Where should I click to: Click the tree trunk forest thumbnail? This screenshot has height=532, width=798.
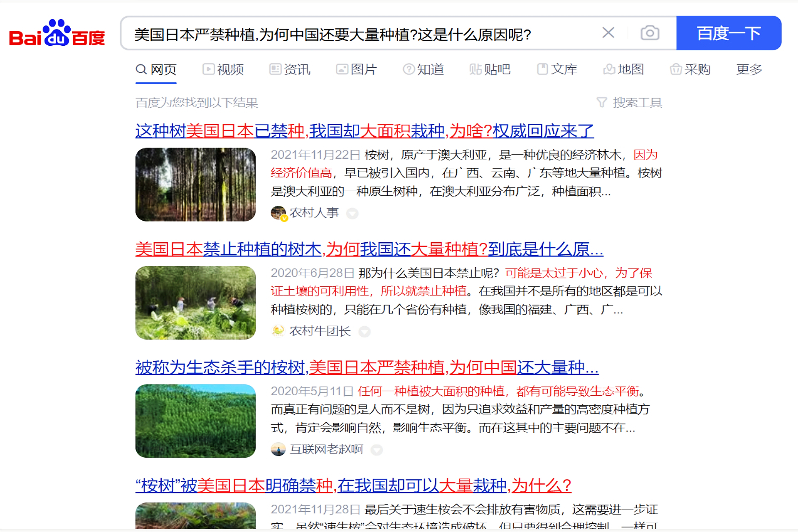pos(195,185)
